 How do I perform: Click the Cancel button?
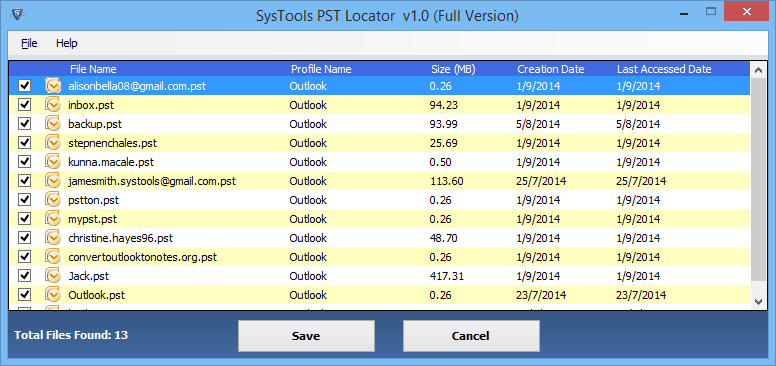[471, 336]
